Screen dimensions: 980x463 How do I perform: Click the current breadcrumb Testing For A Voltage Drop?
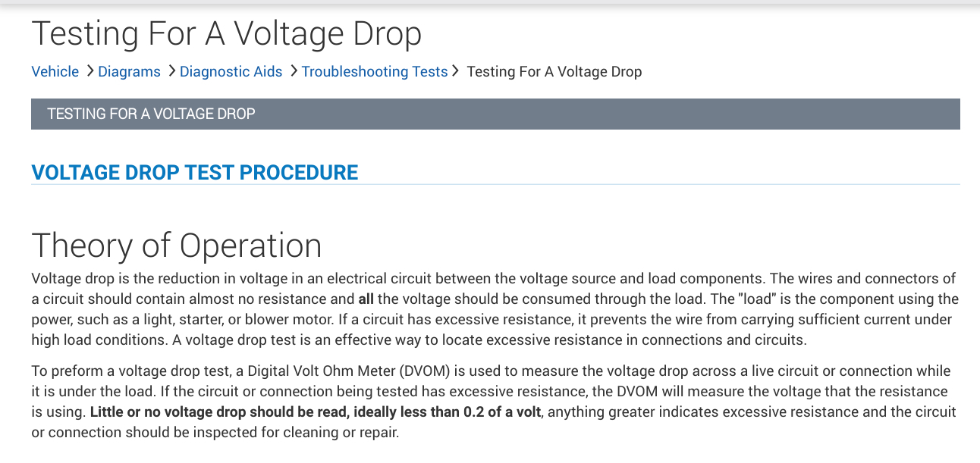(554, 71)
